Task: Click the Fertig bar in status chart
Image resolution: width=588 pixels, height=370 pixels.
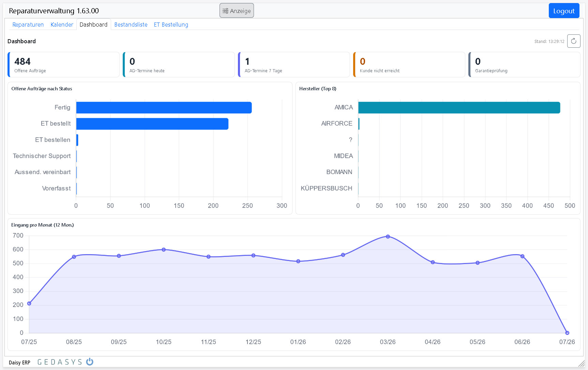Action: point(164,108)
